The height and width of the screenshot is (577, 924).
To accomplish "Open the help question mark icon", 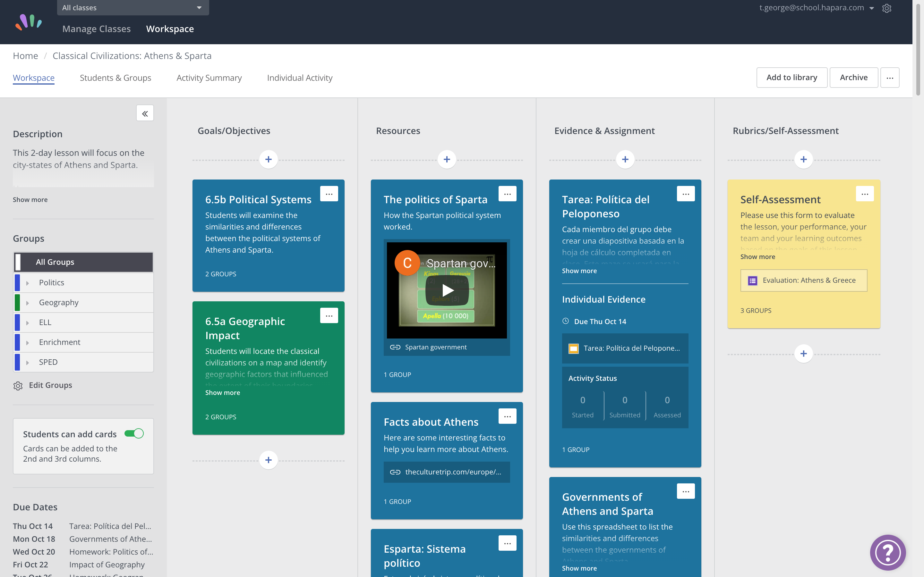I will (888, 552).
